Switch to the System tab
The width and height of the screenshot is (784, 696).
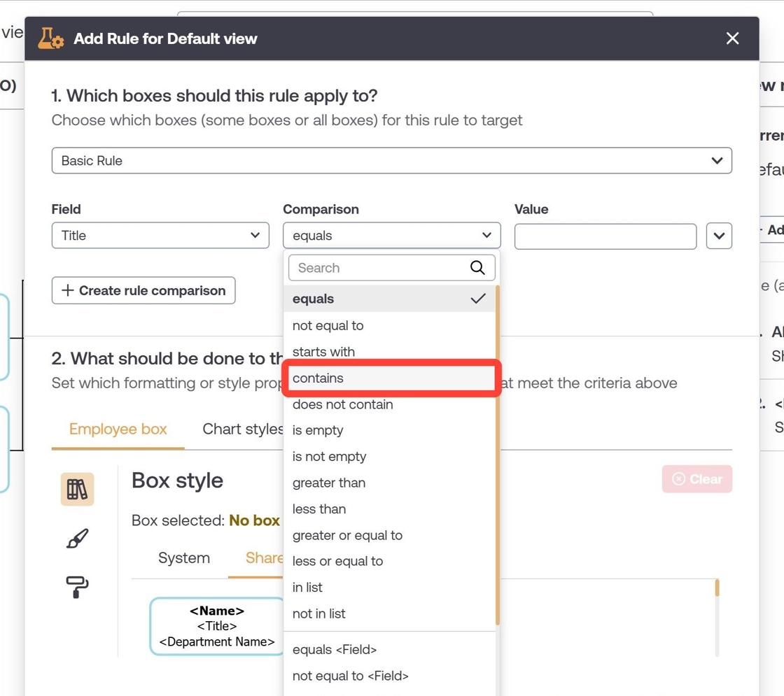click(184, 558)
